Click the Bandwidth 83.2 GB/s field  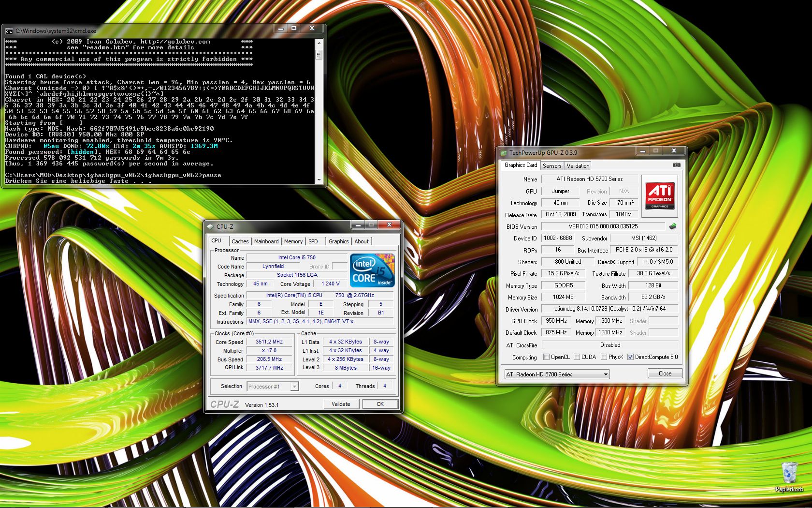(x=653, y=297)
